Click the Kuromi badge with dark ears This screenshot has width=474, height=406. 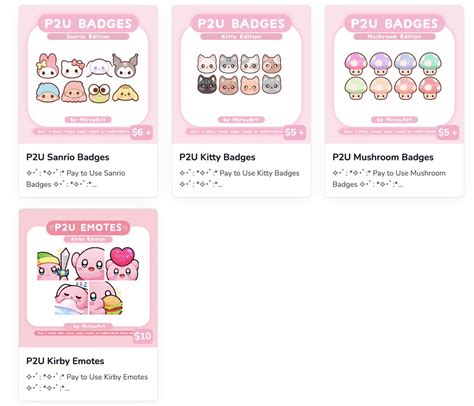[125, 65]
